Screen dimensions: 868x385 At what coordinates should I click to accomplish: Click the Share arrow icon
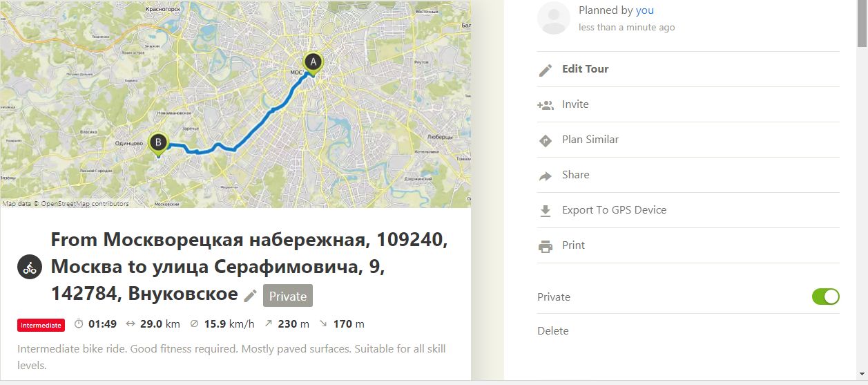point(546,176)
